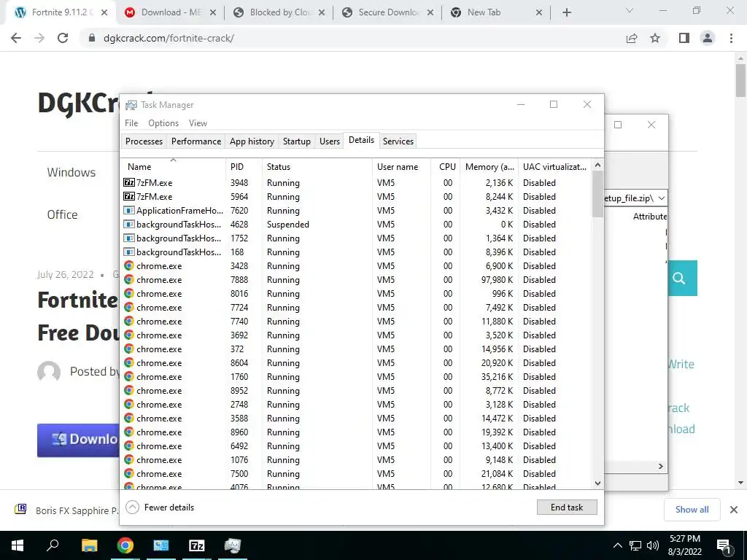Click the blue Download button on page

click(79, 440)
